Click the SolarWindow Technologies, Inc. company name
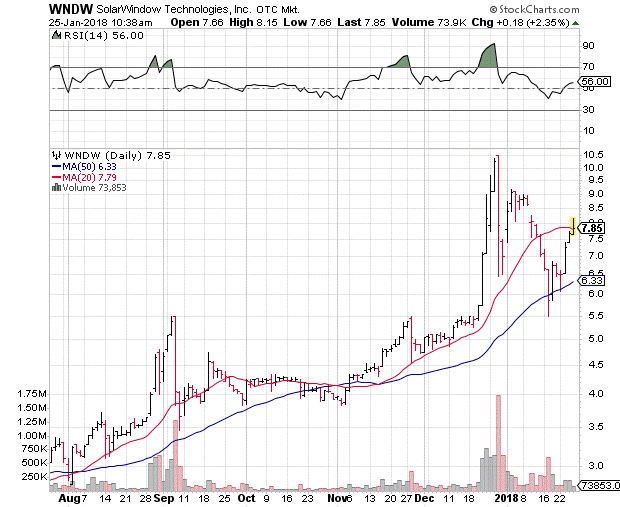The image size is (620, 507). [x=174, y=9]
